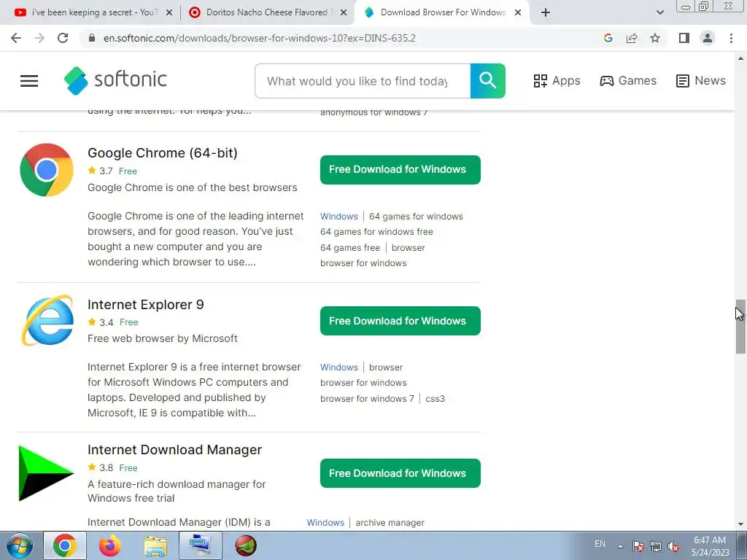This screenshot has width=747, height=560.
Task: Click the browser back arrow
Action: click(16, 38)
